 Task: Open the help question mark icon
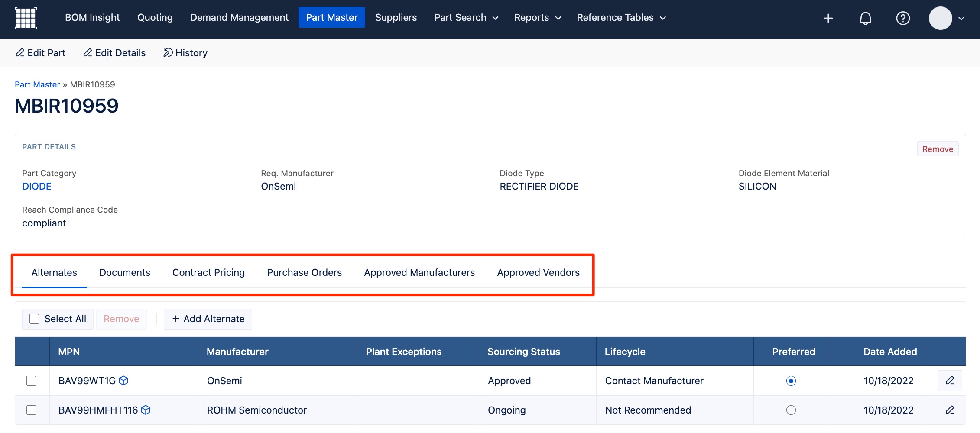pyautogui.click(x=903, y=18)
